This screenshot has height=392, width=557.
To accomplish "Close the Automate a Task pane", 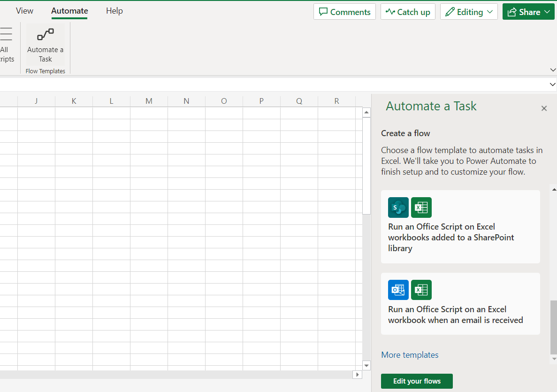I will 544,108.
